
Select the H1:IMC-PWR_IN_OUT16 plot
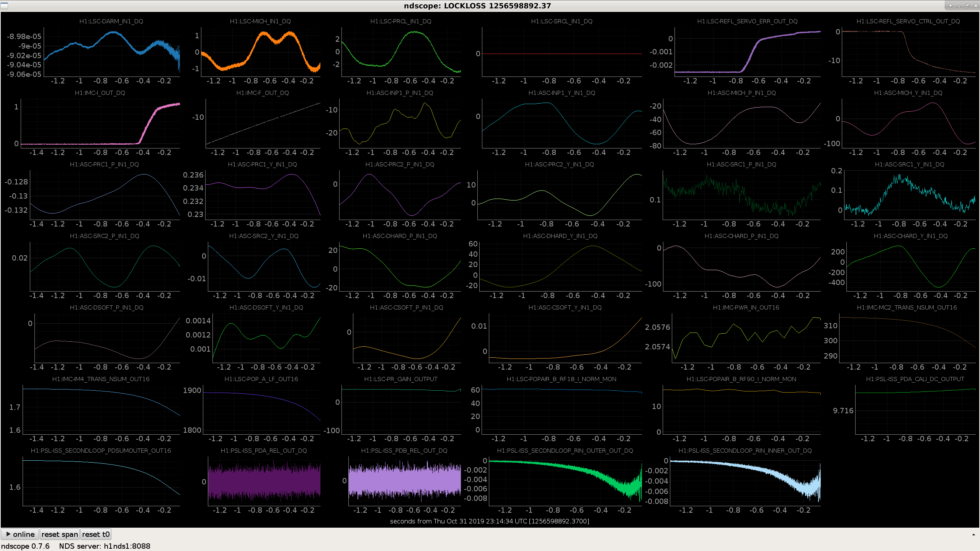[746, 338]
